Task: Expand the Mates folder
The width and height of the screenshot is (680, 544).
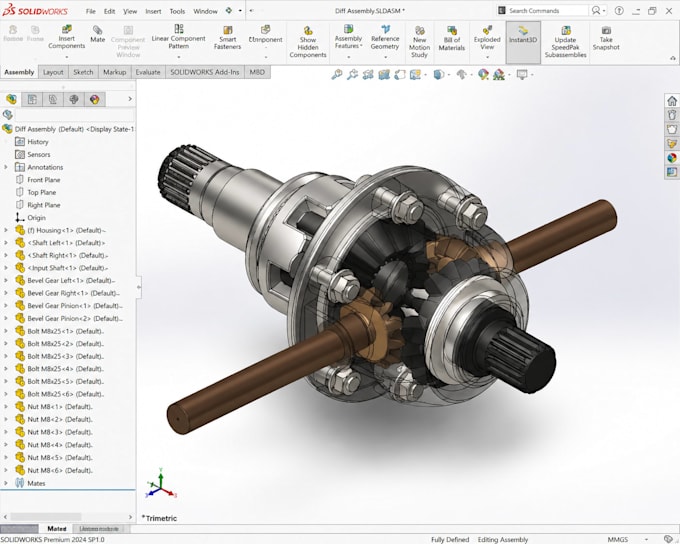Action: tap(6, 483)
